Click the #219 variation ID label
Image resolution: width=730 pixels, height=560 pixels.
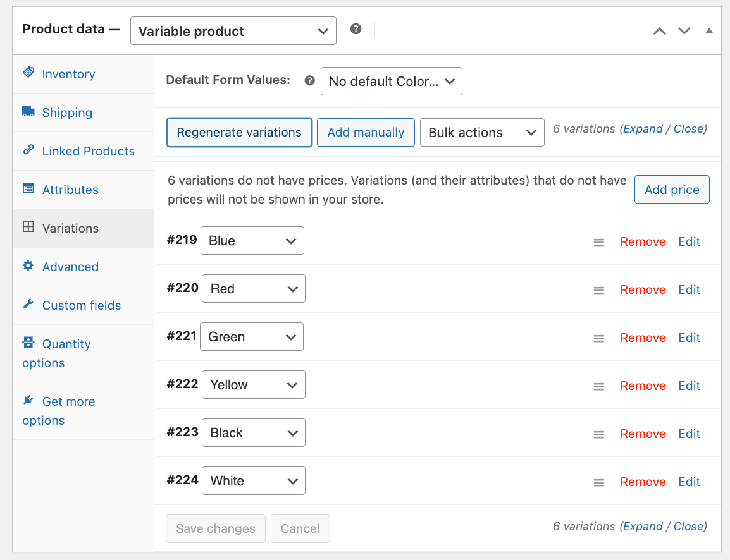(x=182, y=240)
